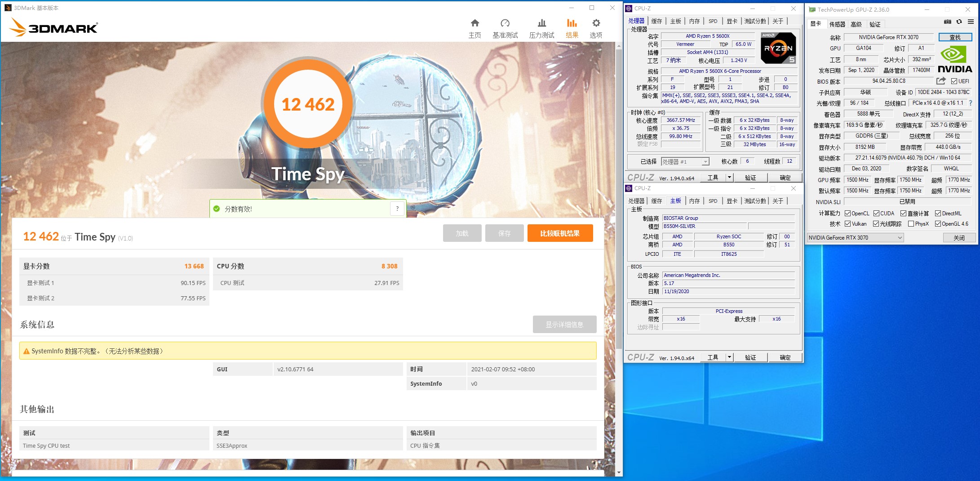Click the 3DMark title bar app icon

8,8
